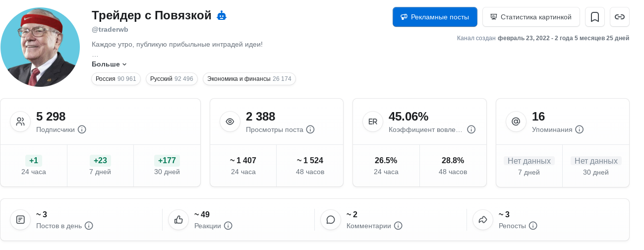
Task: Click the eye icon for post views
Action: click(230, 122)
